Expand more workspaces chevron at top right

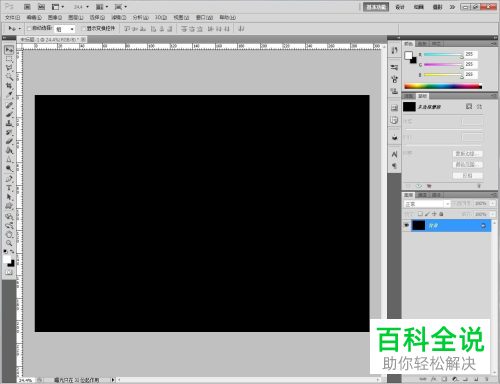pyautogui.click(x=452, y=7)
